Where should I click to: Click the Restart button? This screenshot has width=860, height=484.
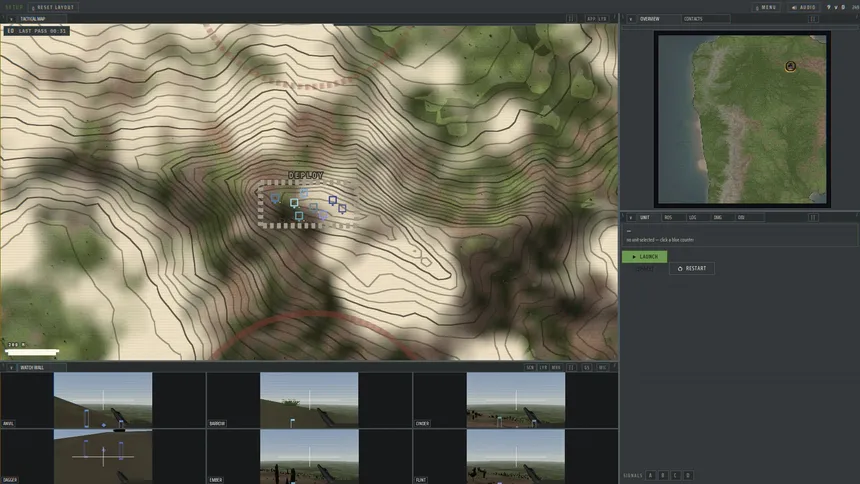[x=692, y=268]
